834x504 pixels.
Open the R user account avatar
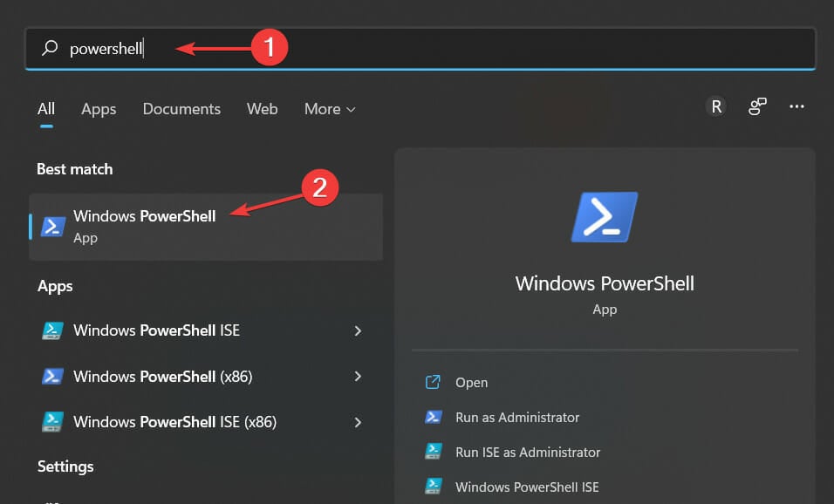point(716,106)
